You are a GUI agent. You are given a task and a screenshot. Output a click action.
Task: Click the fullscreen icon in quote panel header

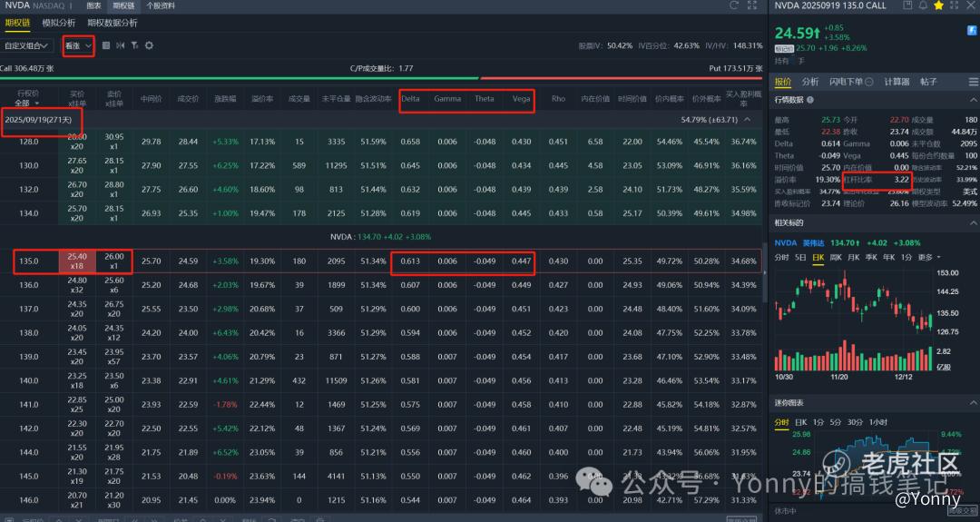pyautogui.click(x=954, y=5)
